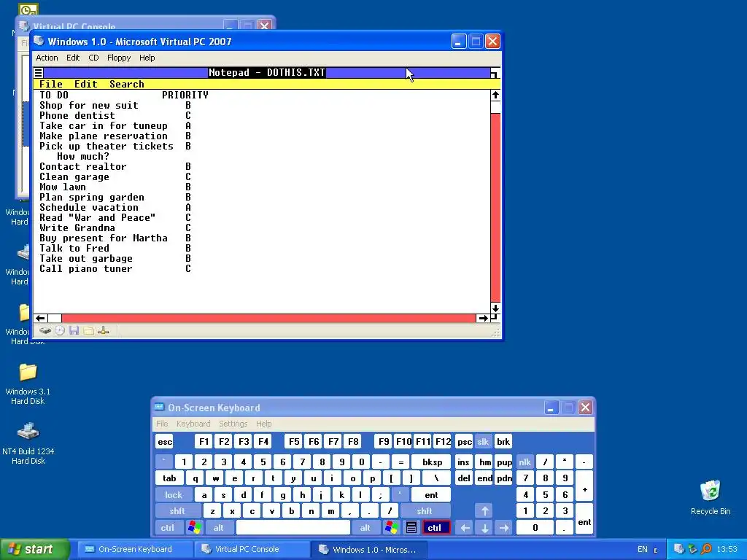747x560 pixels.
Task: Open the Virtual PC Help menu
Action: pyautogui.click(x=147, y=58)
